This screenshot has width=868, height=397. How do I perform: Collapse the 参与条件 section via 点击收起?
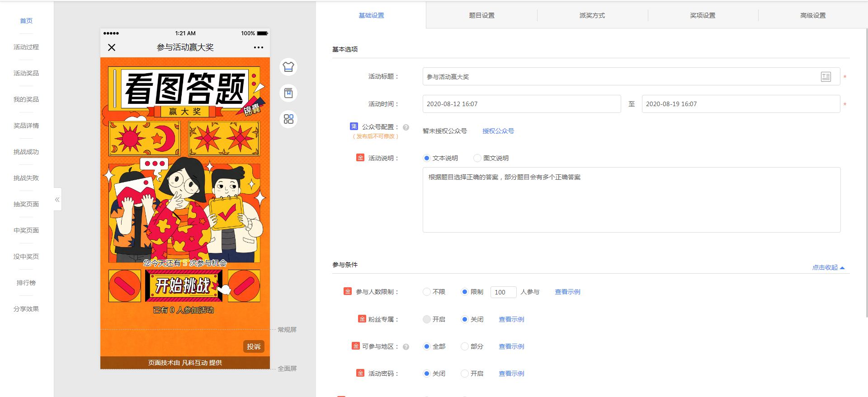(828, 267)
